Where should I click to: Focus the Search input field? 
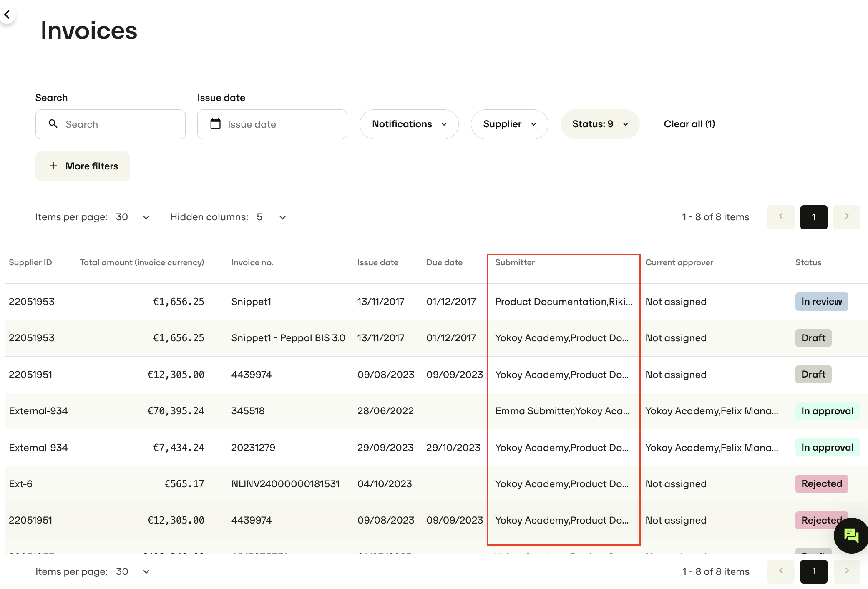click(111, 124)
